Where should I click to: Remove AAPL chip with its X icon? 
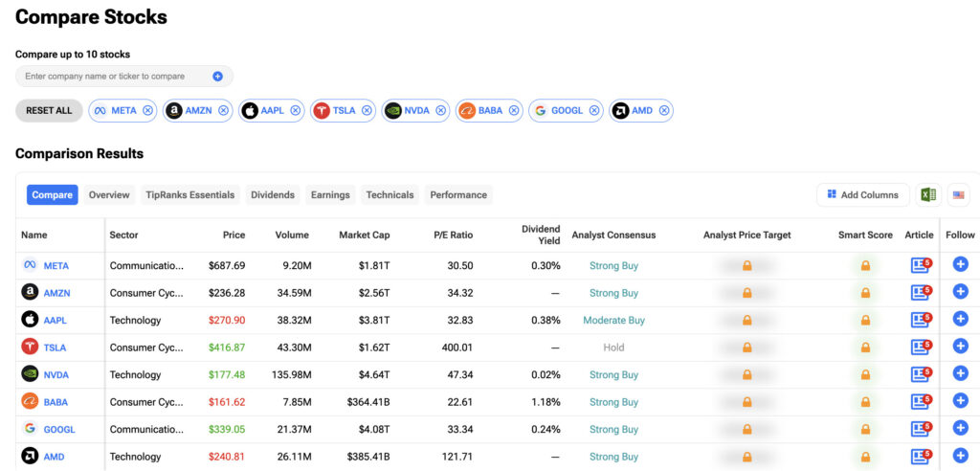pyautogui.click(x=295, y=111)
